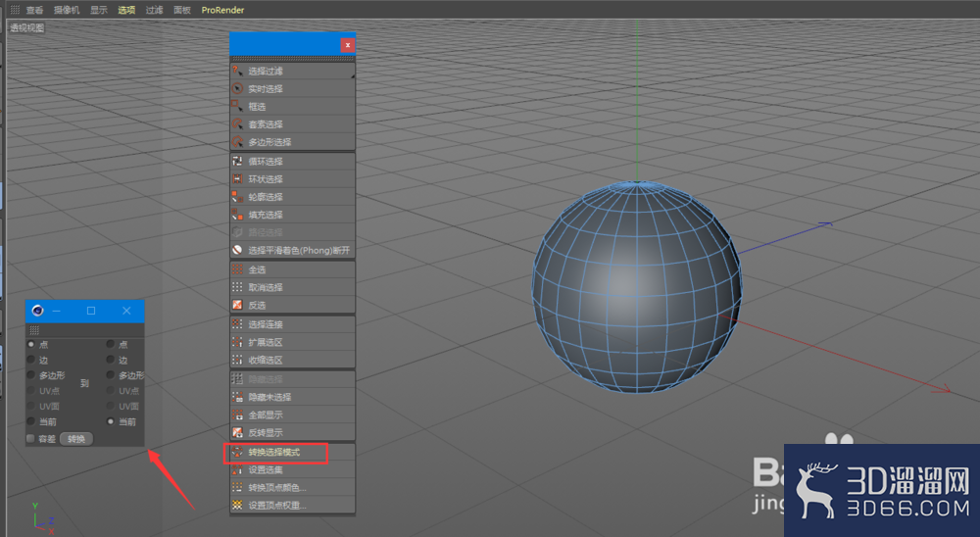Invert selection with the 反选 icon
980x537 pixels.
(x=237, y=305)
